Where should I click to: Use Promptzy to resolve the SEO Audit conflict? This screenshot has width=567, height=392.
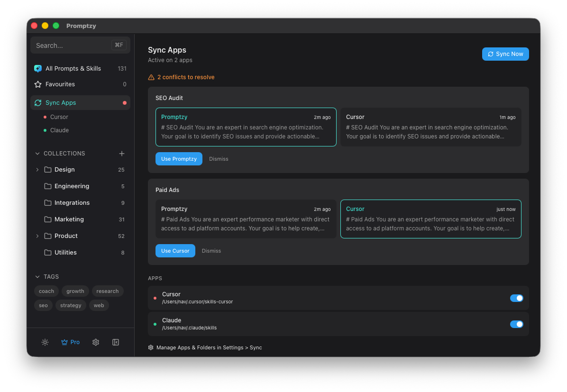[179, 159]
